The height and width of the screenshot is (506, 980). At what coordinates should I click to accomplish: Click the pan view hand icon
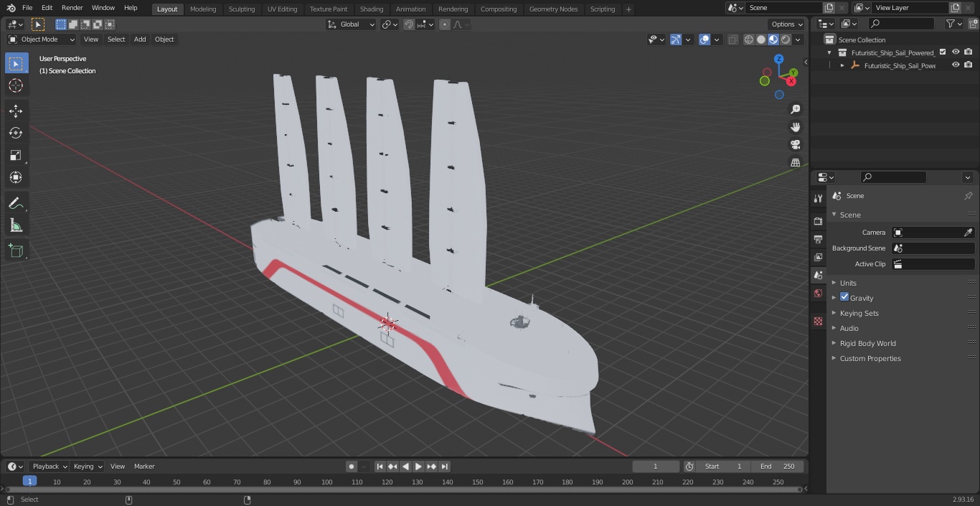(x=795, y=127)
